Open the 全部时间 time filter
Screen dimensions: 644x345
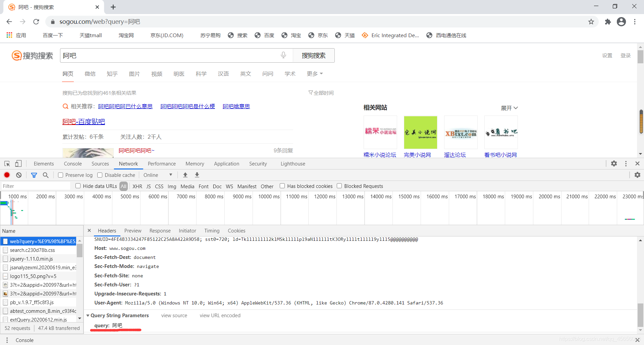[x=321, y=93]
